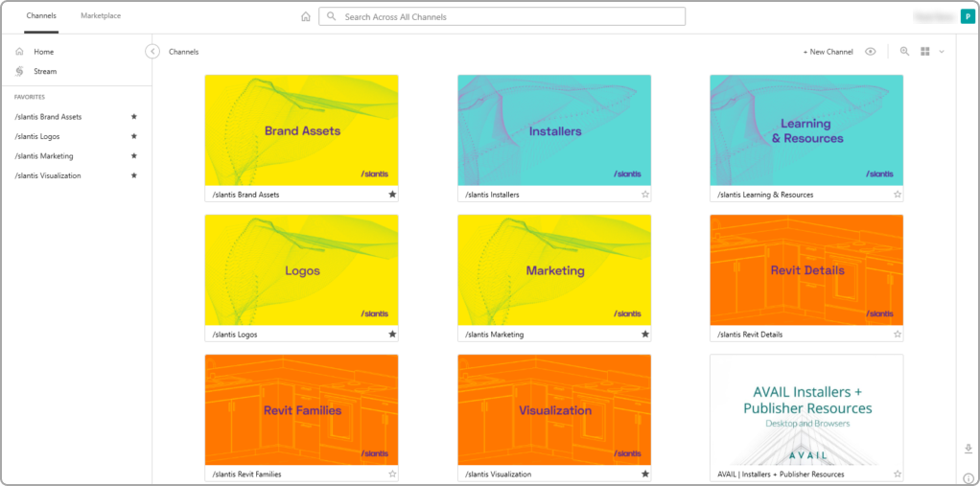Star the /slantis Revit Details card

coord(898,335)
